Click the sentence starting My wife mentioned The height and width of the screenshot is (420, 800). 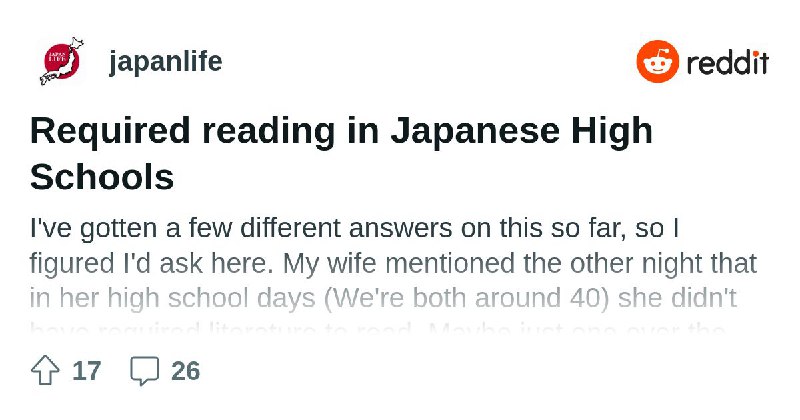(x=519, y=263)
